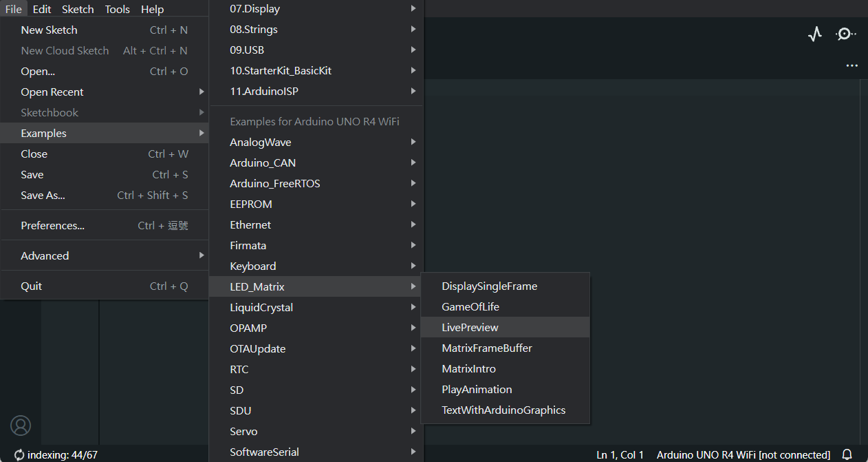
Task: Expand the 11.ArduinoISP examples
Action: pyautogui.click(x=316, y=92)
